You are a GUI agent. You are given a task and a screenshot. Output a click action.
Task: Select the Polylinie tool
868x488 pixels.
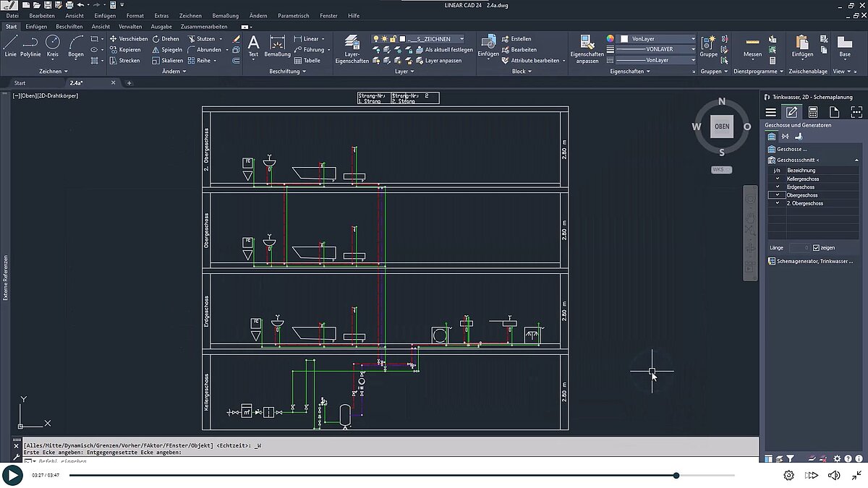[30, 47]
